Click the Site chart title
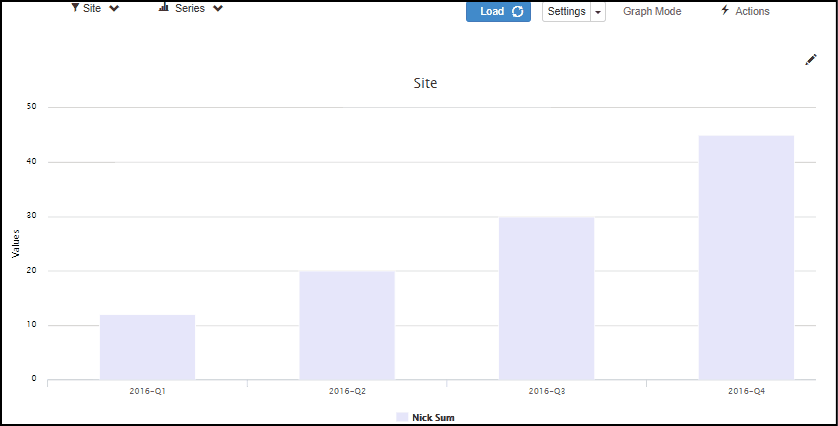838x426 pixels. pyautogui.click(x=425, y=83)
